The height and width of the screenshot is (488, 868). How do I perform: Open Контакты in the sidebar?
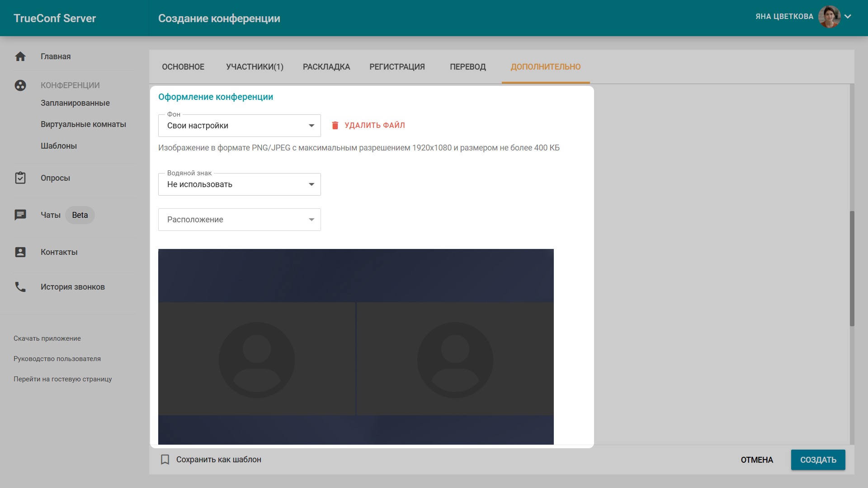coord(59,252)
